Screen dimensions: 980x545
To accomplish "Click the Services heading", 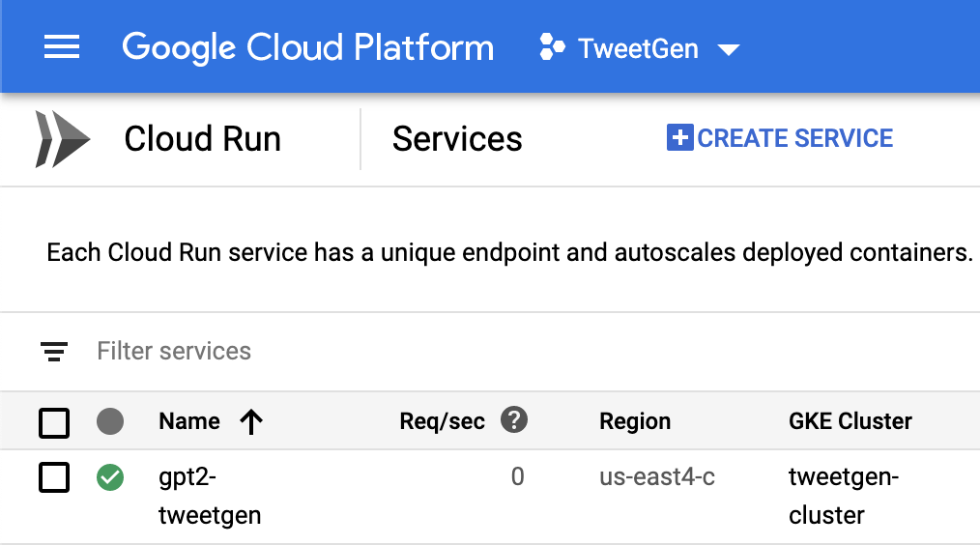I will pos(457,139).
